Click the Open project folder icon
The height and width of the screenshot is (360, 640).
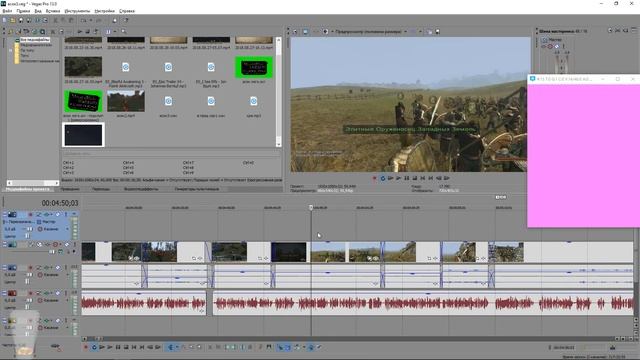pos(13,20)
